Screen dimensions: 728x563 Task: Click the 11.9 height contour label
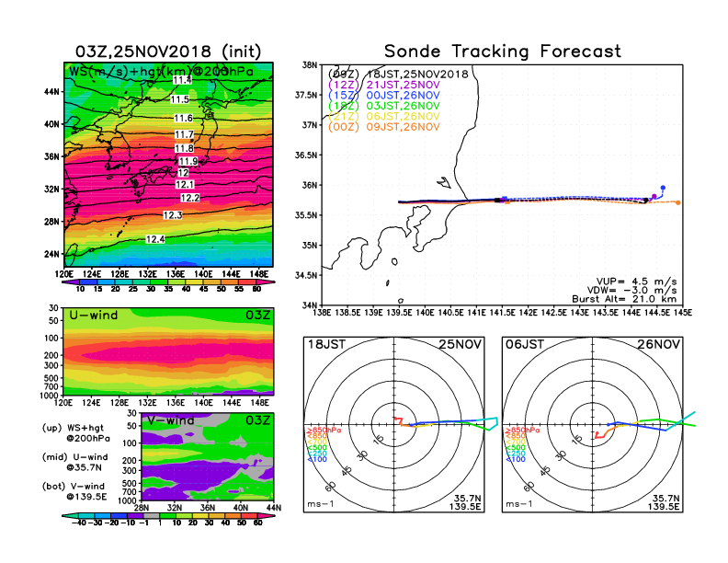tap(188, 162)
